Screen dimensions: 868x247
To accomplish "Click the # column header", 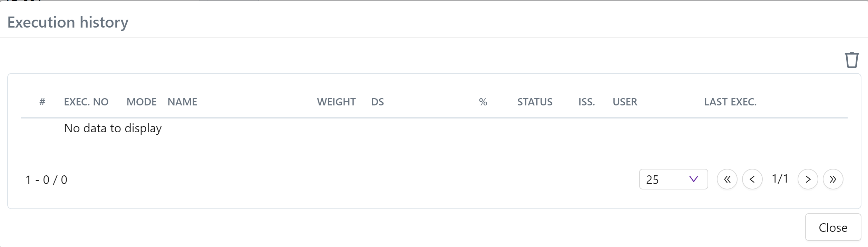I will pyautogui.click(x=42, y=102).
